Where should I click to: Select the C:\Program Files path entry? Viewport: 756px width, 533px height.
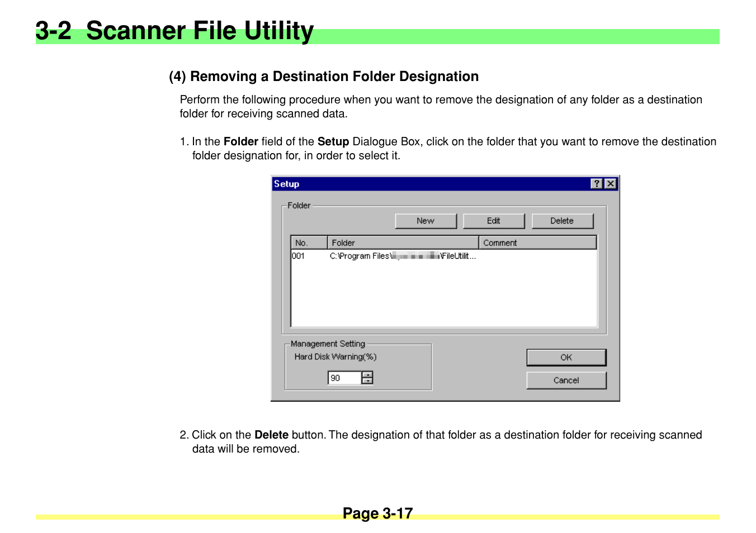(403, 256)
